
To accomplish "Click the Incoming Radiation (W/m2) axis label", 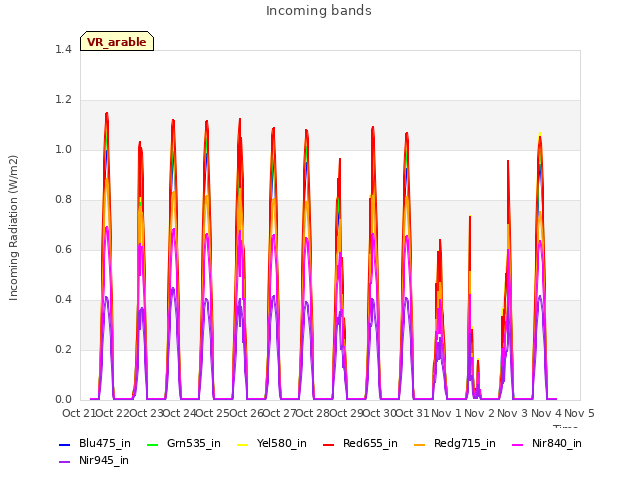I will (13, 228).
